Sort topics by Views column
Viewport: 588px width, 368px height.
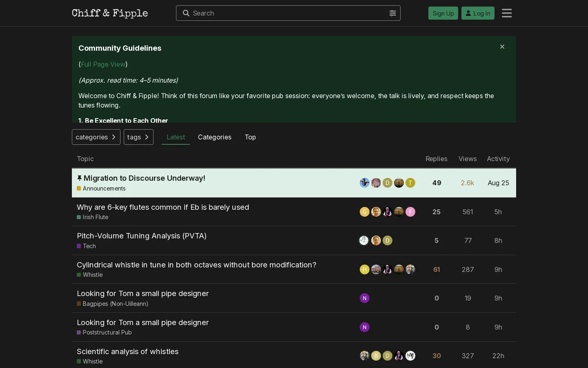coord(468,159)
